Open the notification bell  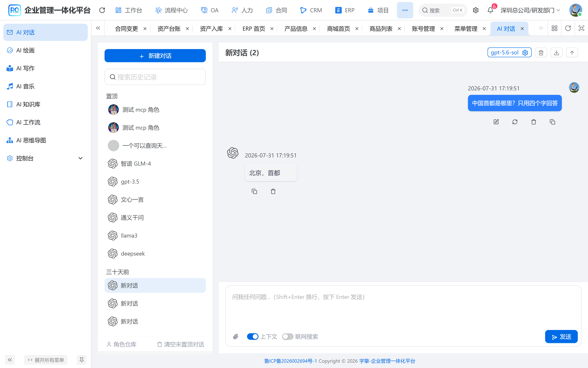tap(490, 10)
